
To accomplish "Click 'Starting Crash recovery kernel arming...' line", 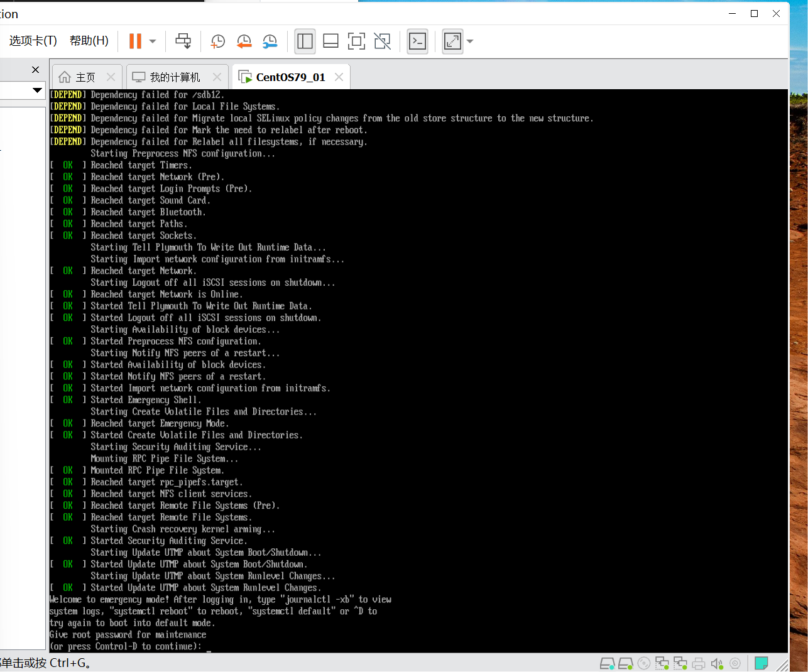I will (x=183, y=529).
